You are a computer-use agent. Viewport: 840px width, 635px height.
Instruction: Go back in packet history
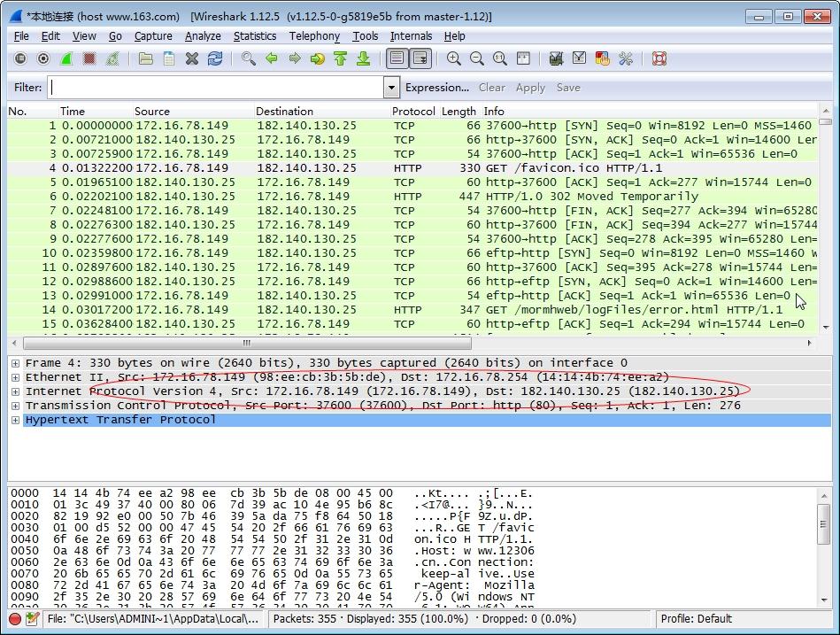[x=271, y=58]
